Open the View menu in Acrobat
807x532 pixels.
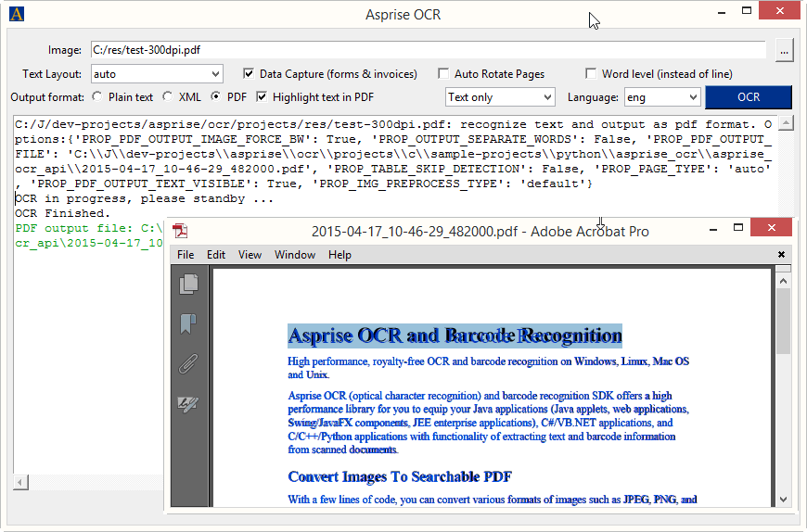tap(250, 255)
